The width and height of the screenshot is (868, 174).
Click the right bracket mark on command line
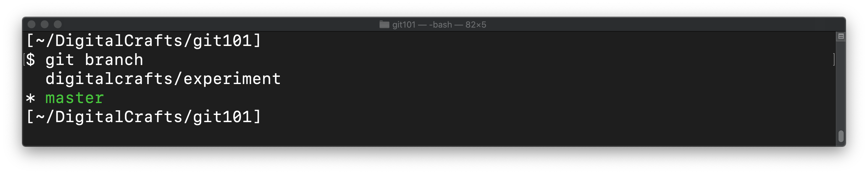pyautogui.click(x=834, y=60)
